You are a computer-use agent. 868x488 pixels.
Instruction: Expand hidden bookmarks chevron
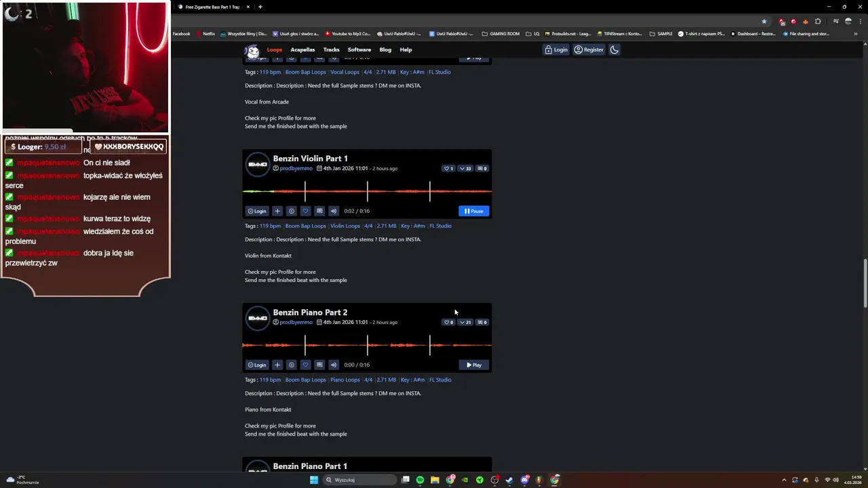pyautogui.click(x=856, y=33)
